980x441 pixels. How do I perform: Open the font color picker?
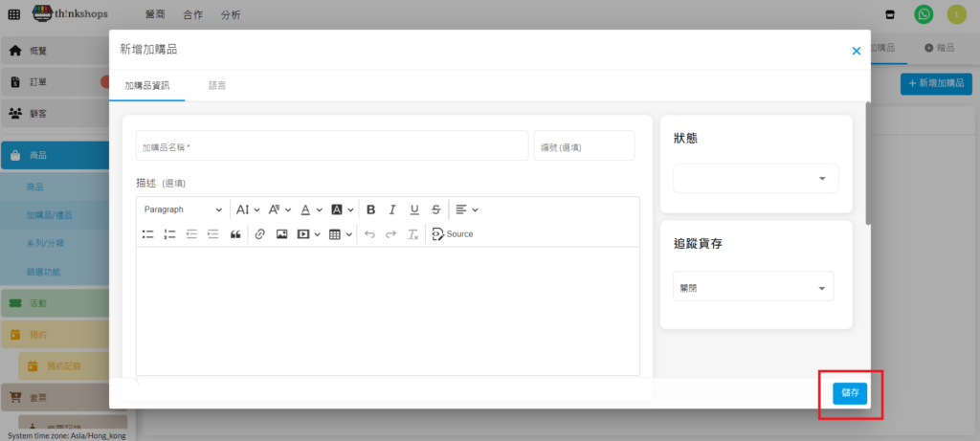click(x=310, y=209)
